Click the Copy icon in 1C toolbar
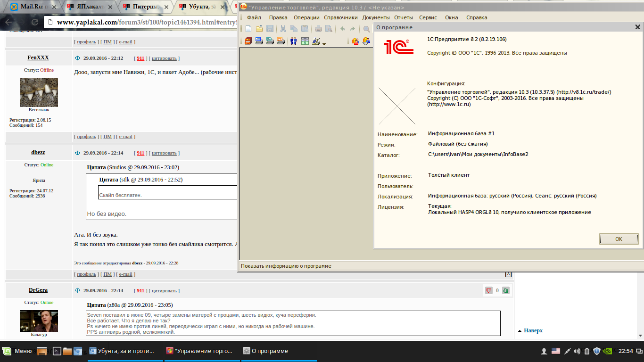 (294, 29)
